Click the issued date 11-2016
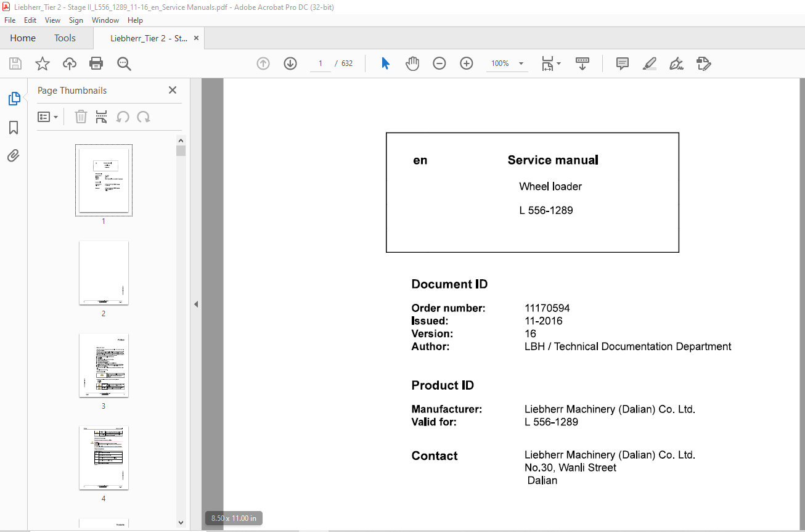The width and height of the screenshot is (805, 532). [x=544, y=321]
